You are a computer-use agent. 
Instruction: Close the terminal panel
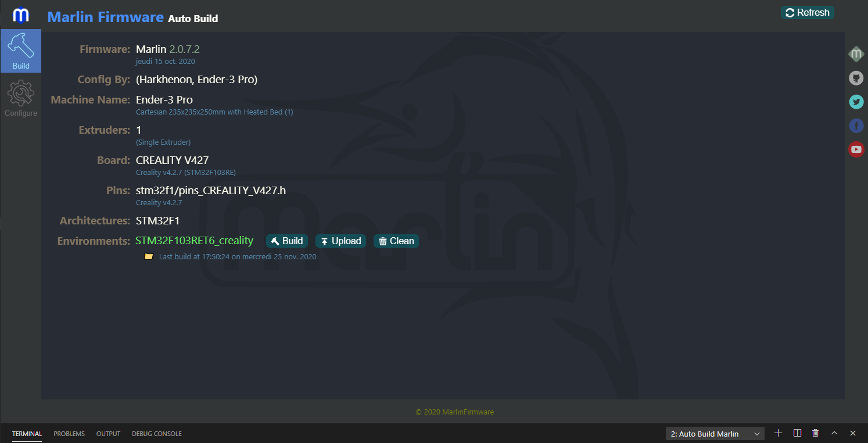pyautogui.click(x=853, y=433)
